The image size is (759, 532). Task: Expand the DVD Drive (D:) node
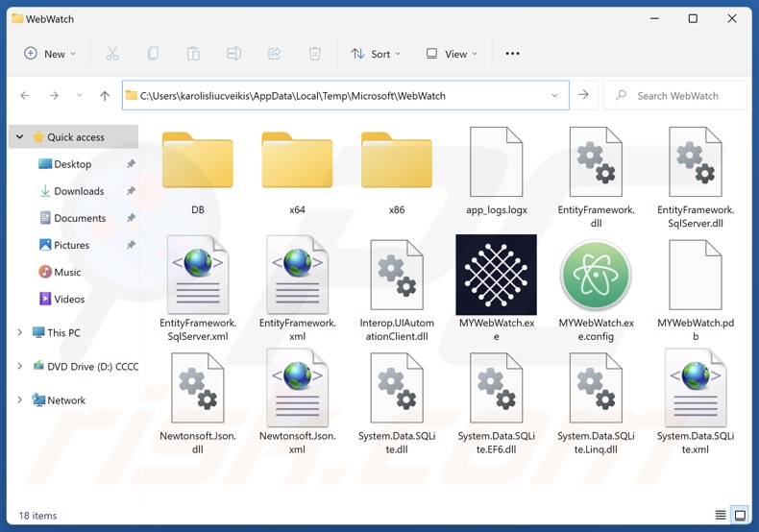coord(20,367)
